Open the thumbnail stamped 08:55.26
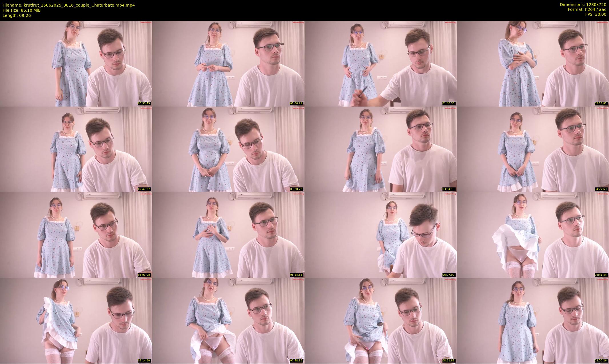609x364 pixels. [x=533, y=321]
